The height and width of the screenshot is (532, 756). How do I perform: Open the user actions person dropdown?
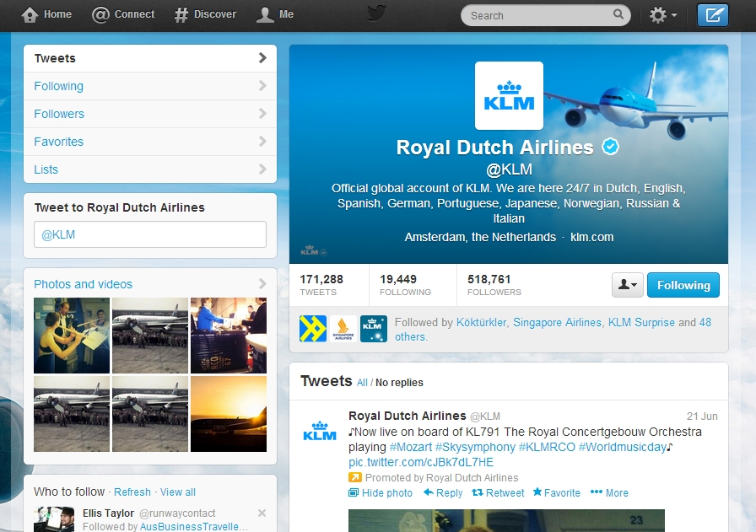point(627,285)
